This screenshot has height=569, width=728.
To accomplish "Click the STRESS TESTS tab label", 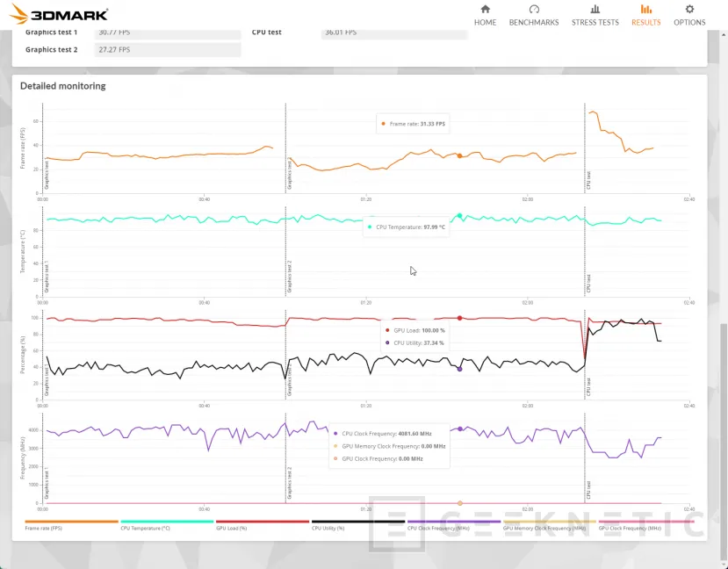I will [x=595, y=23].
